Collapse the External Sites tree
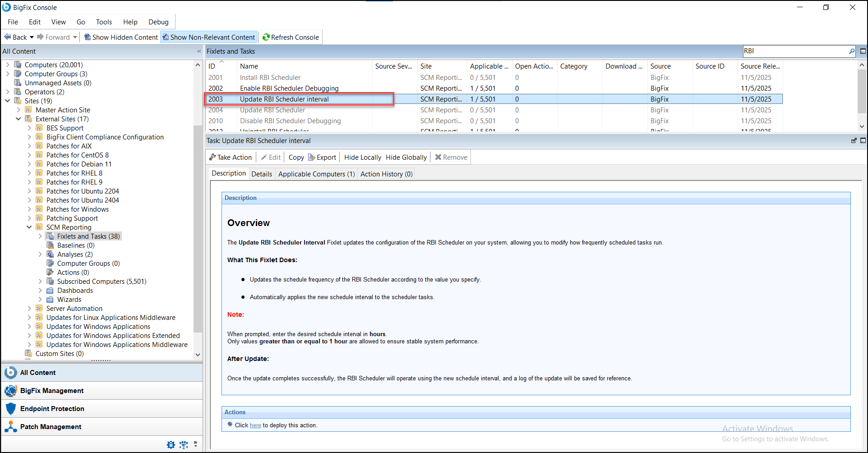Screen dimensions: 868x453 18,119
